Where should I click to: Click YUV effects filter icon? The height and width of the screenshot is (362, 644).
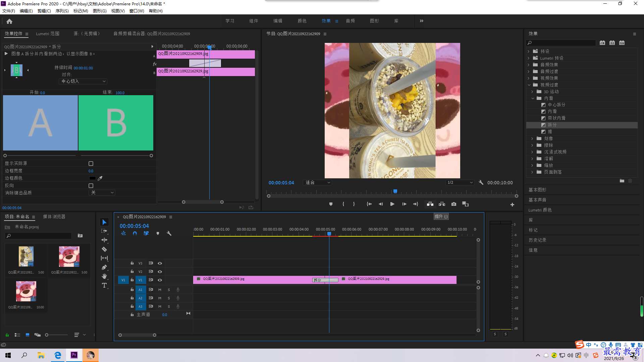(622, 43)
